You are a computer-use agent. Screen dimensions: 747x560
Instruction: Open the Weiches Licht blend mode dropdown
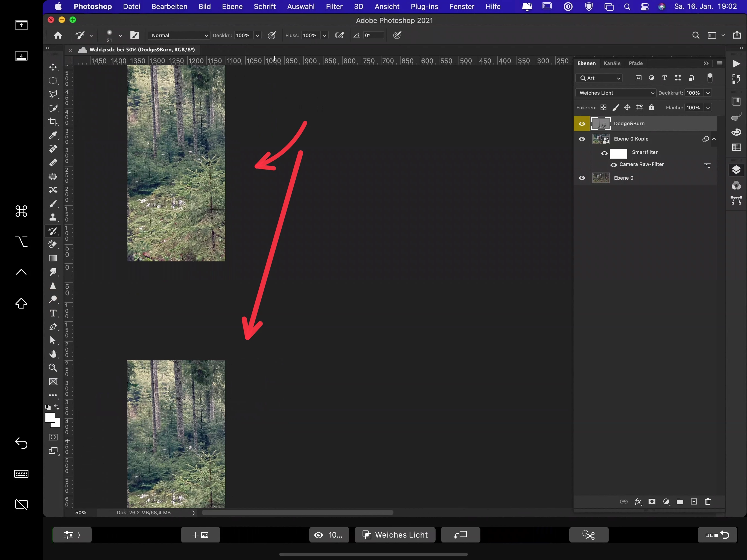point(616,93)
